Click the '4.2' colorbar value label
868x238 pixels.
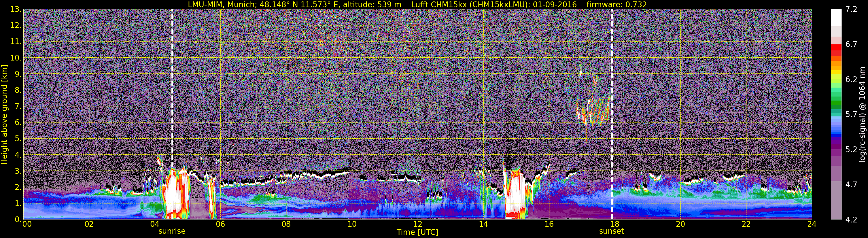(x=851, y=220)
